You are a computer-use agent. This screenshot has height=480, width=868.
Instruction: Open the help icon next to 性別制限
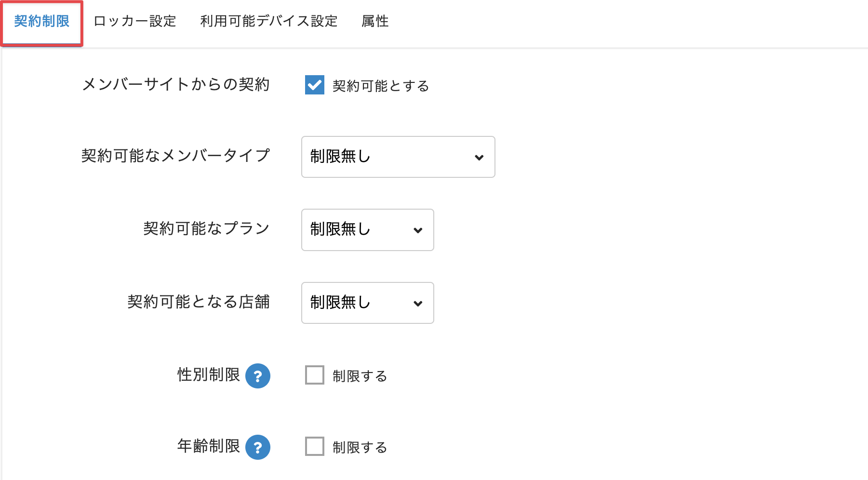[x=258, y=376]
